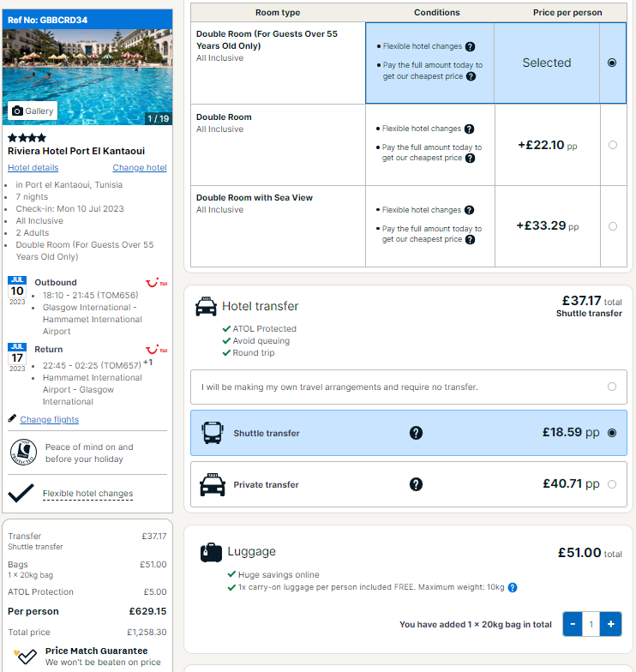The width and height of the screenshot is (636, 672).
Task: Click the TUI logo for Outbound flight
Action: tap(156, 283)
